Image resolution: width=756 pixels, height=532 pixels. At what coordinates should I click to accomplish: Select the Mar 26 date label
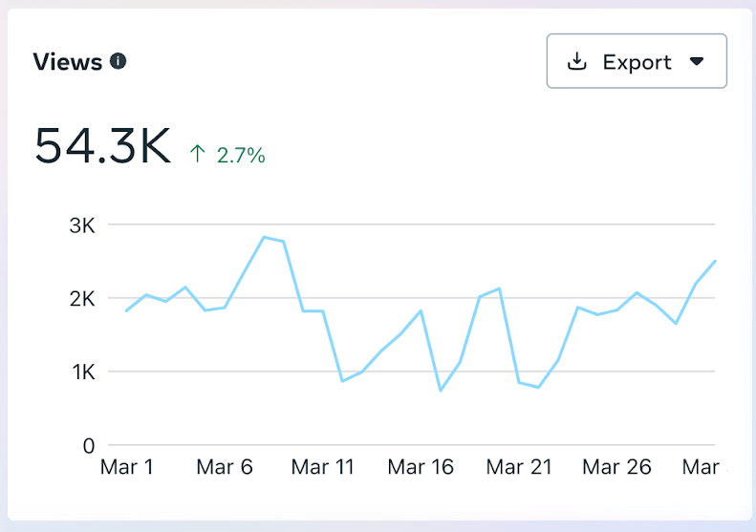(616, 467)
